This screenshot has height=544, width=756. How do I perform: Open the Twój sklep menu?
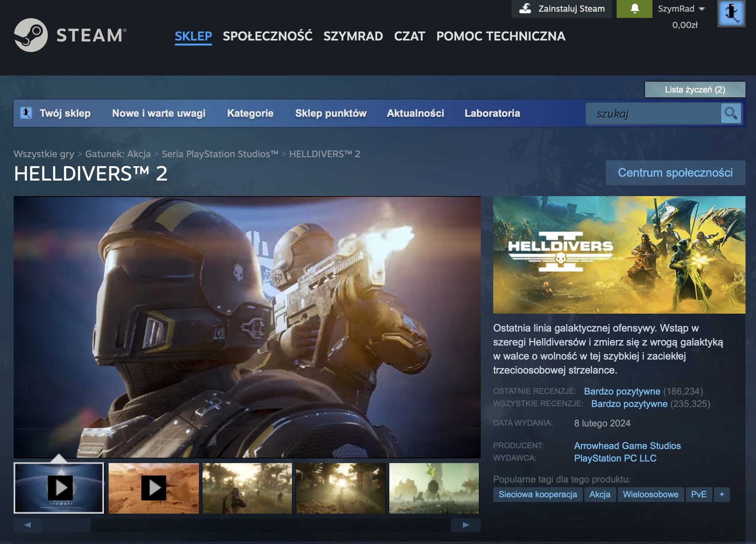coord(65,113)
